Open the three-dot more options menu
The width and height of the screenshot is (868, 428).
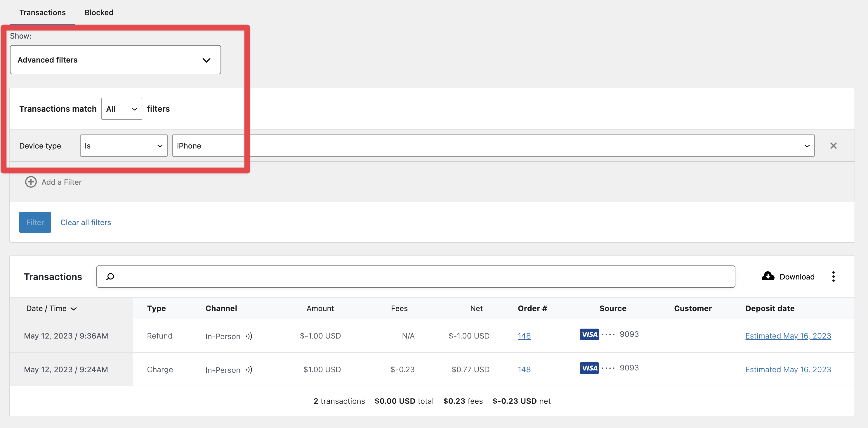click(833, 277)
